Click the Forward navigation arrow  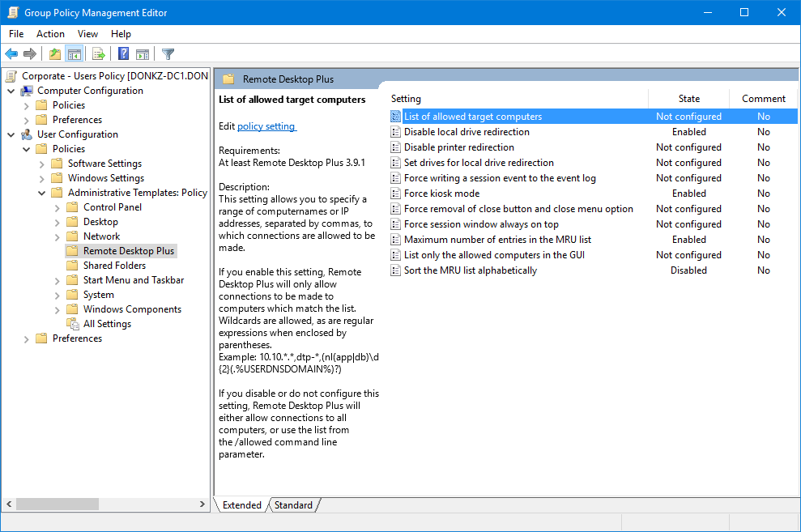pos(30,53)
